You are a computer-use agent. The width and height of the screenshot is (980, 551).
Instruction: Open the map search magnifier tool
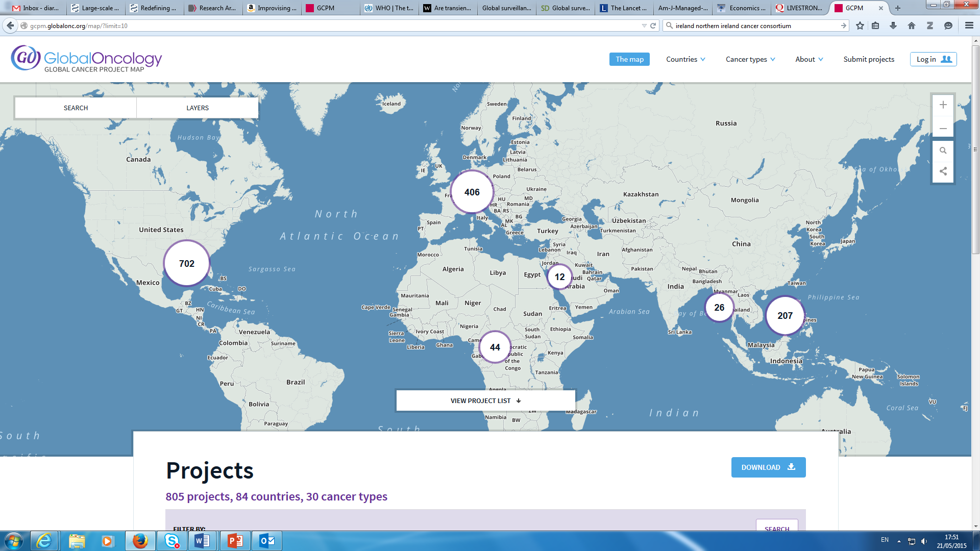coord(943,151)
